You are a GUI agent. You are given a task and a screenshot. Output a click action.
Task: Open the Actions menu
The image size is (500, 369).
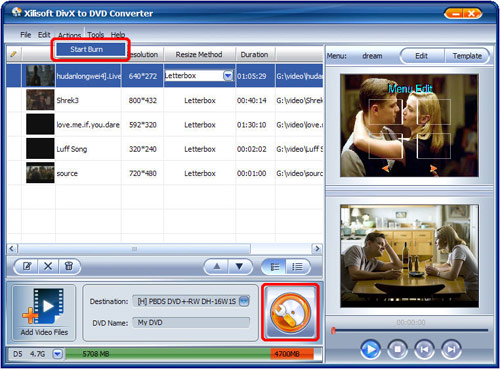pos(70,35)
